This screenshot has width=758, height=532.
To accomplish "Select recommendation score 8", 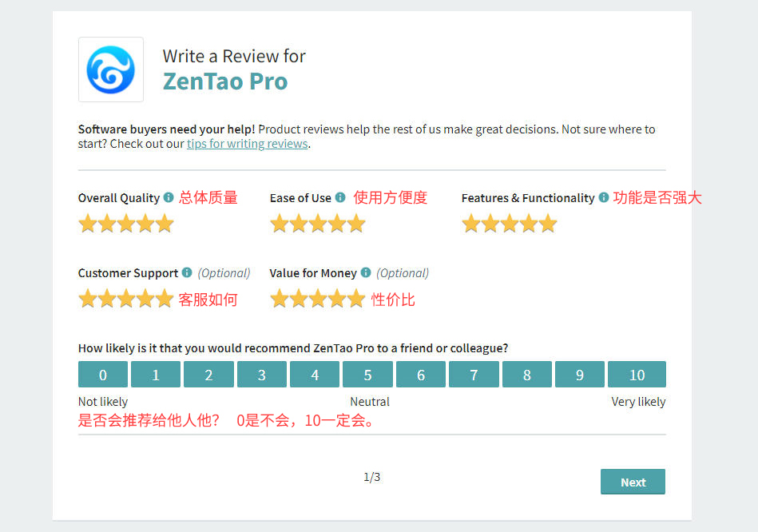I will (x=527, y=375).
